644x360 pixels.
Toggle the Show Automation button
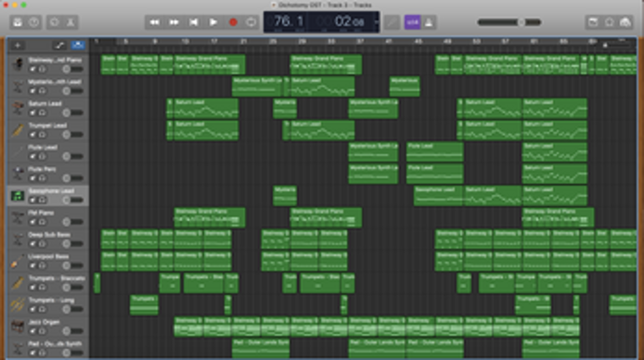(59, 45)
